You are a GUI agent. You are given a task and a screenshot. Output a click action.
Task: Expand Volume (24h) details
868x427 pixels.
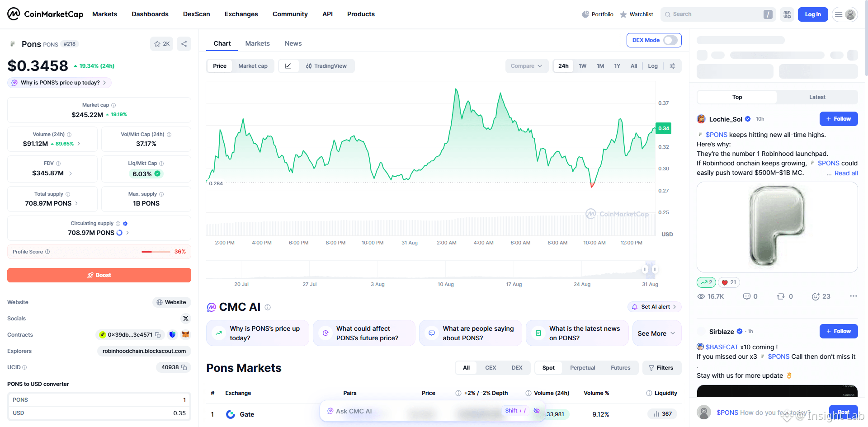pyautogui.click(x=79, y=144)
